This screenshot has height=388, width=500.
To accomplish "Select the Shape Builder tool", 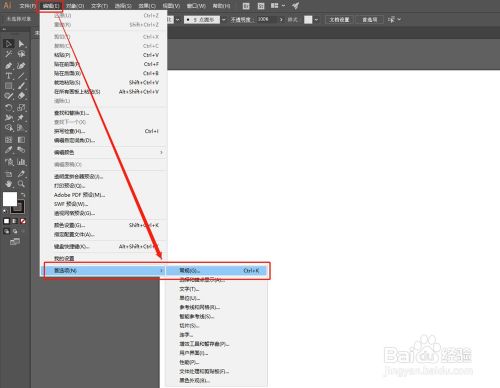I will (x=9, y=128).
